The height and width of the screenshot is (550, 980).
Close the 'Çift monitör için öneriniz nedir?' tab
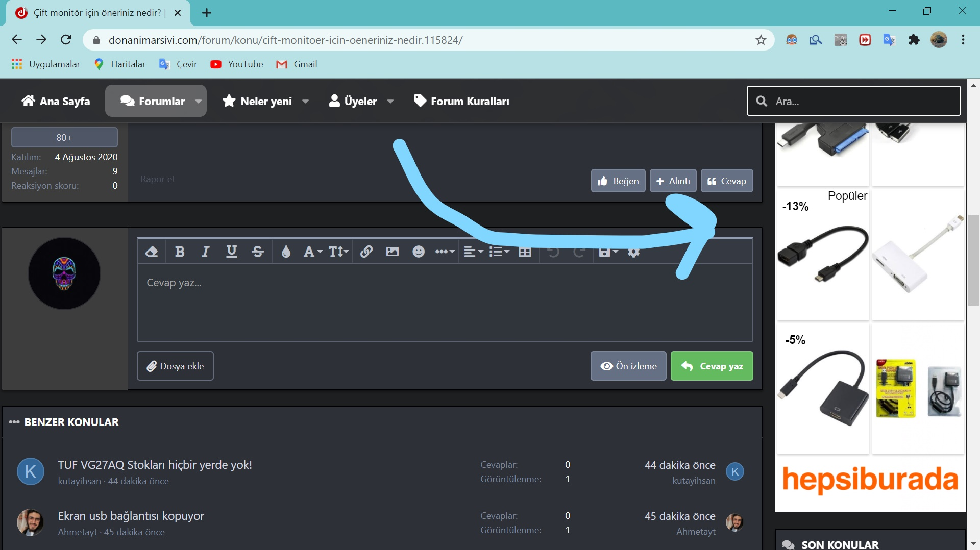(x=178, y=13)
